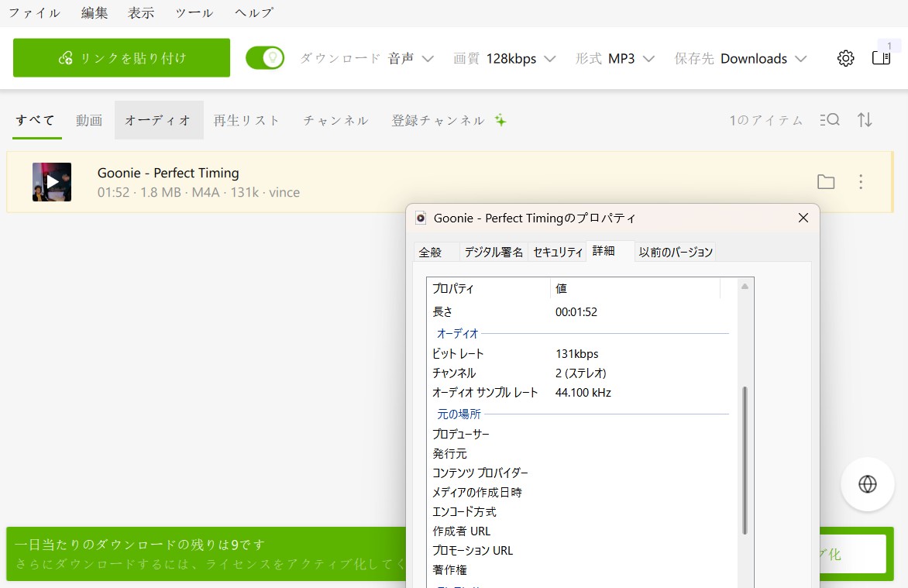
Task: Click the sort arrows icon
Action: tap(865, 120)
